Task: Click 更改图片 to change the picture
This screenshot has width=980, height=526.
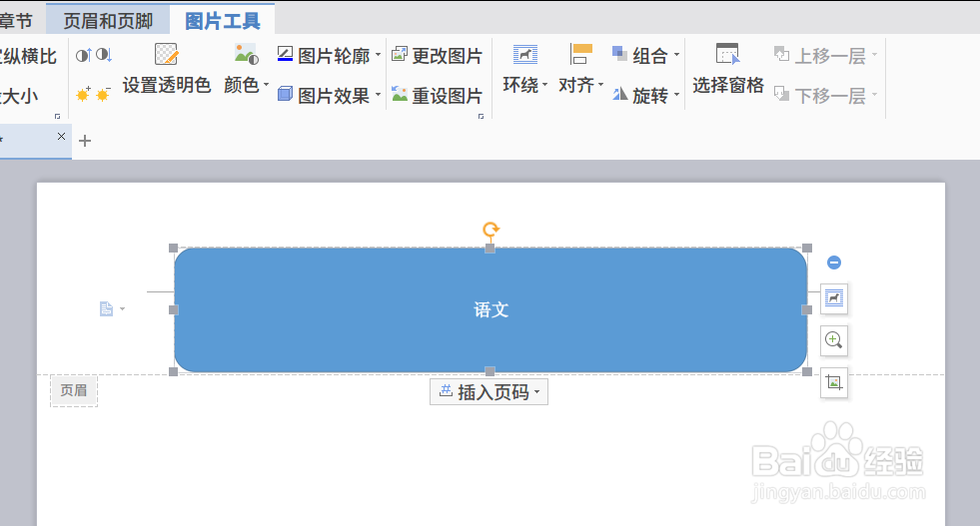Action: pyautogui.click(x=437, y=56)
